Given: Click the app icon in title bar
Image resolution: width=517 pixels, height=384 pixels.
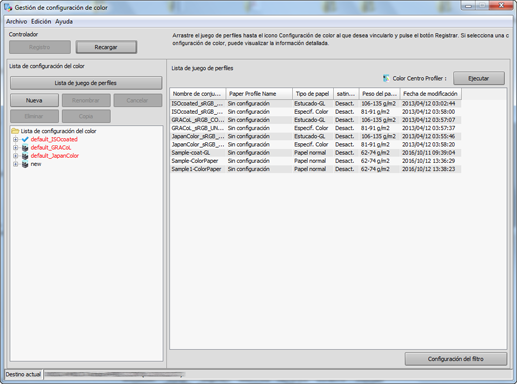Looking at the screenshot, I should click(8, 7).
